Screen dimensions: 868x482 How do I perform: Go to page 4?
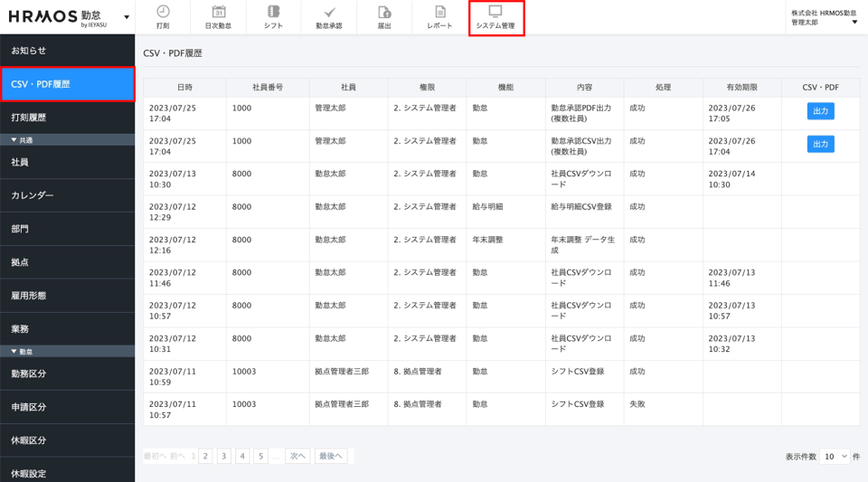242,456
